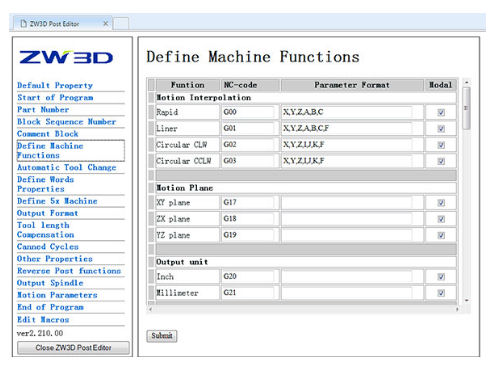Open the Default Property link
Viewport: 494px width, 370px height.
tap(55, 85)
